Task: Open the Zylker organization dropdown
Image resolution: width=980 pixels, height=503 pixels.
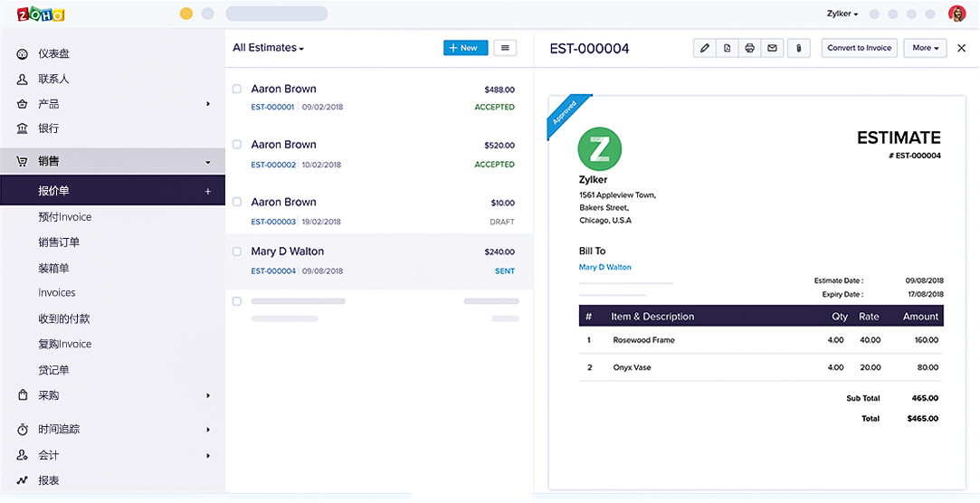Action: click(x=842, y=14)
